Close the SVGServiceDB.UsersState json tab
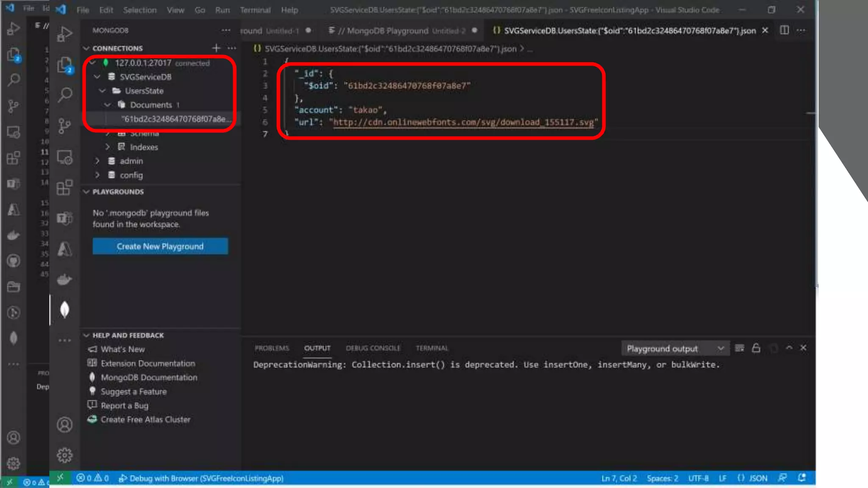Image resolution: width=868 pixels, height=488 pixels. pos(765,30)
